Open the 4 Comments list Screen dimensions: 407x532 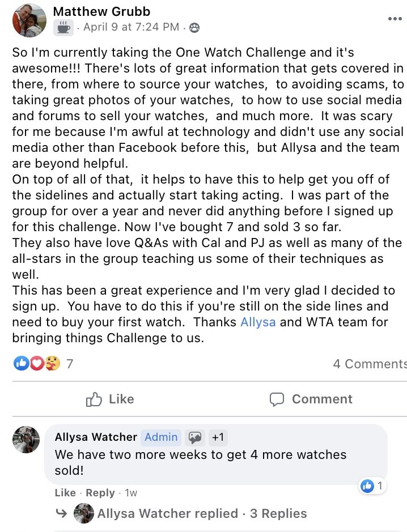[369, 364]
